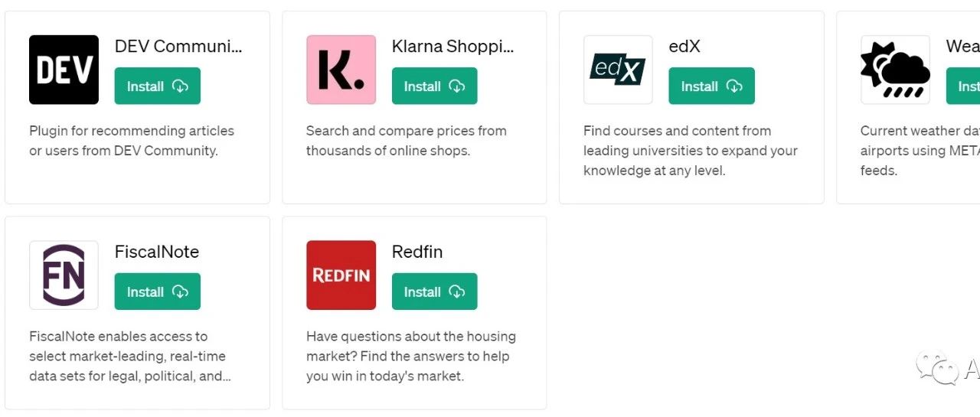The height and width of the screenshot is (417, 980).
Task: Click the Klarna Shopping plugin title
Action: click(x=453, y=46)
